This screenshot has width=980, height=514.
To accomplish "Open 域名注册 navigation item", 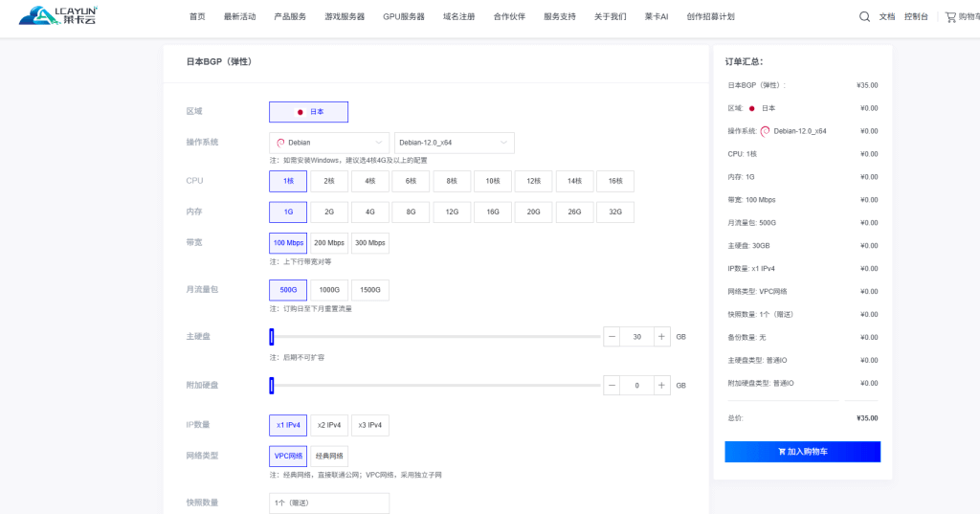I will click(459, 17).
